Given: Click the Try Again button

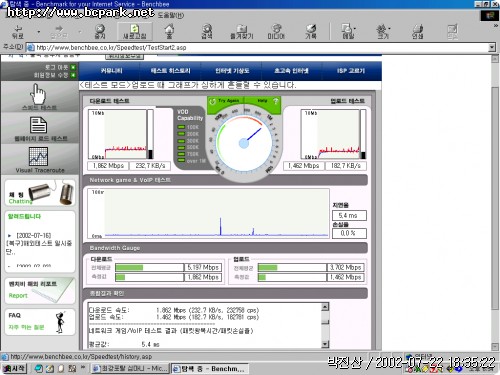Looking at the screenshot, I should pos(226,101).
